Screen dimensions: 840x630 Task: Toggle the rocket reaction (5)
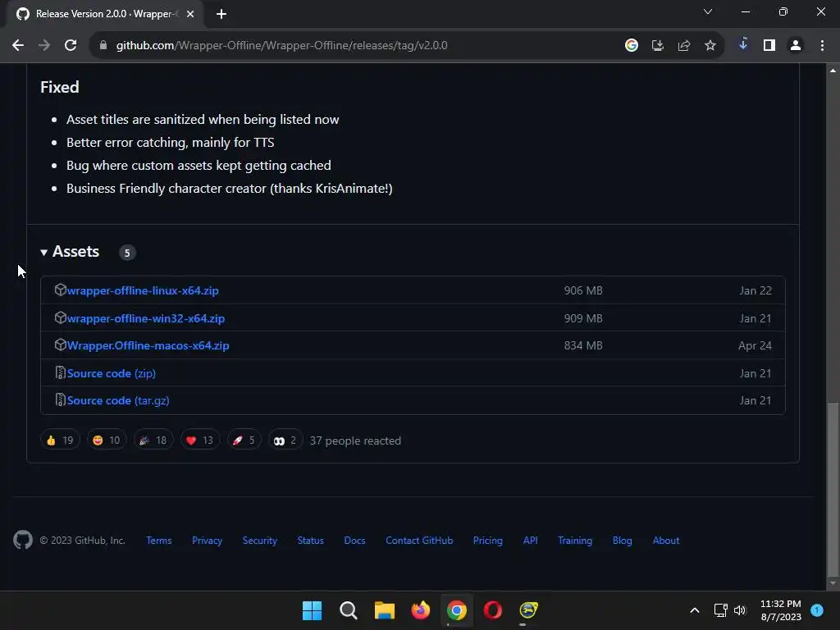244,441
